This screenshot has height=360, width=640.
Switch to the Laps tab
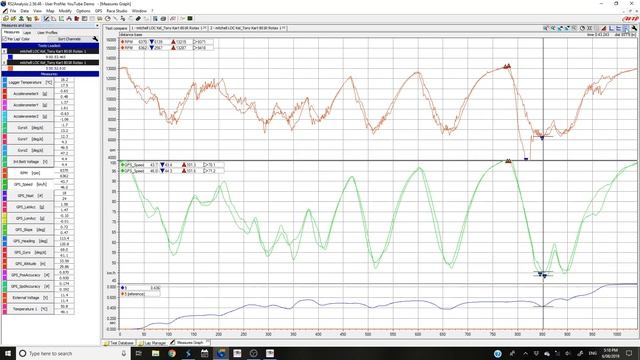tap(27, 32)
